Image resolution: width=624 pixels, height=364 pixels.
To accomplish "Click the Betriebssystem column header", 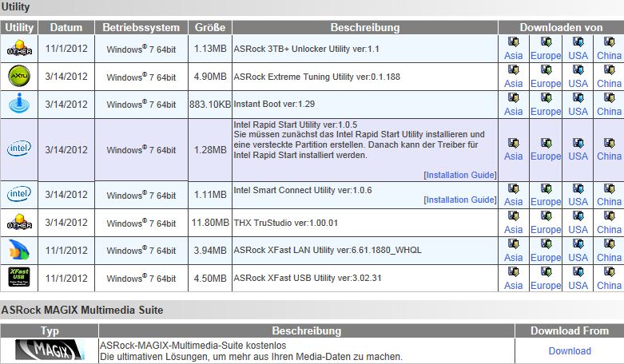I will click(141, 27).
